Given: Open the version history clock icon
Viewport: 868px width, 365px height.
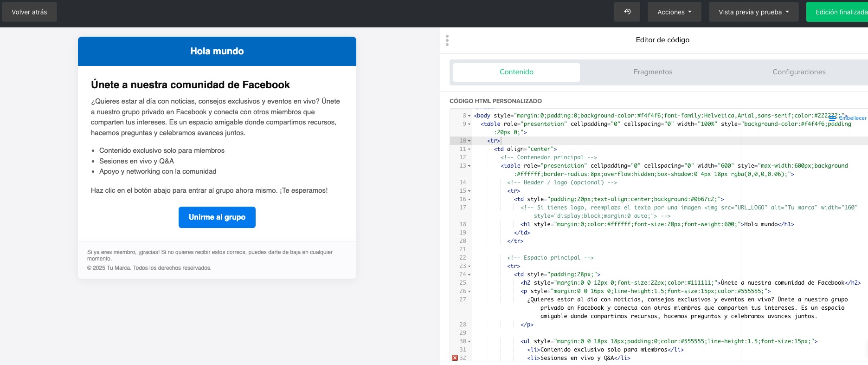Looking at the screenshot, I should pyautogui.click(x=627, y=12).
